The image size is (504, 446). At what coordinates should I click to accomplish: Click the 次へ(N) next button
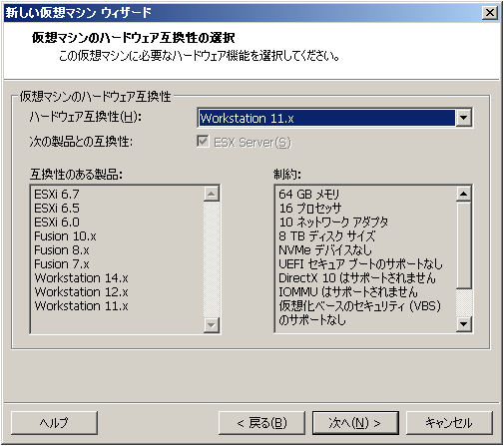tap(355, 422)
